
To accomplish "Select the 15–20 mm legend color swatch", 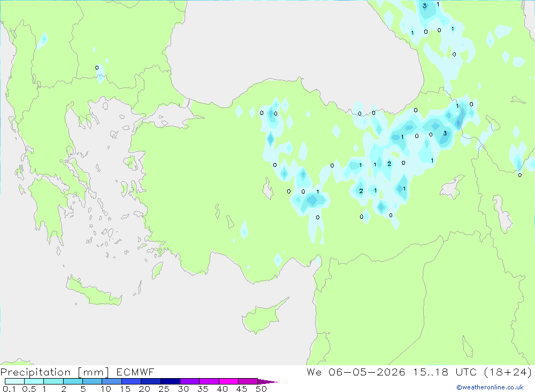I will point(132,381).
